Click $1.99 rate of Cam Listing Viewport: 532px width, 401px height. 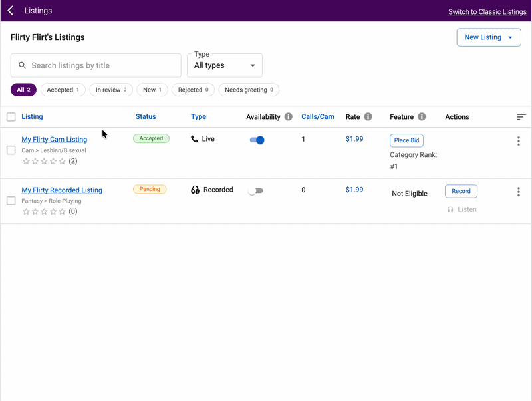(354, 139)
